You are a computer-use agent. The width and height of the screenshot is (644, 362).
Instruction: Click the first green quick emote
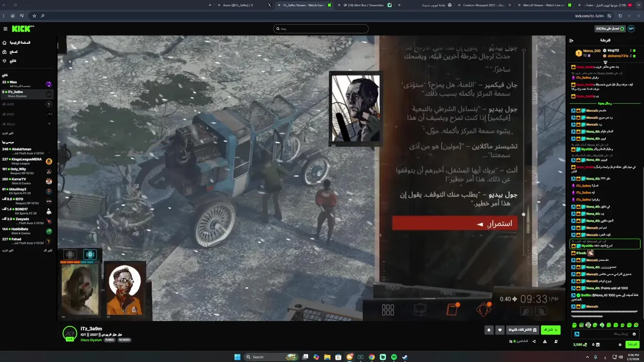575,325
